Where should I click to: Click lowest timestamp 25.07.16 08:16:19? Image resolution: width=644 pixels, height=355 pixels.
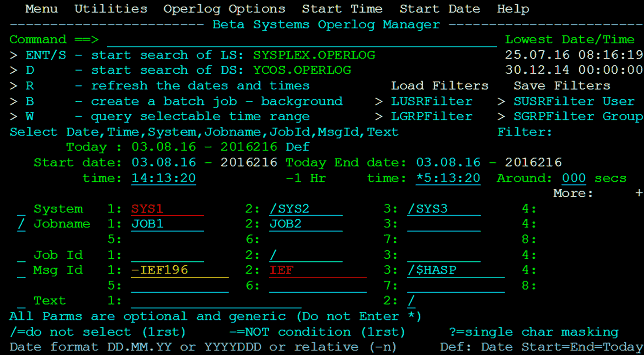click(574, 55)
